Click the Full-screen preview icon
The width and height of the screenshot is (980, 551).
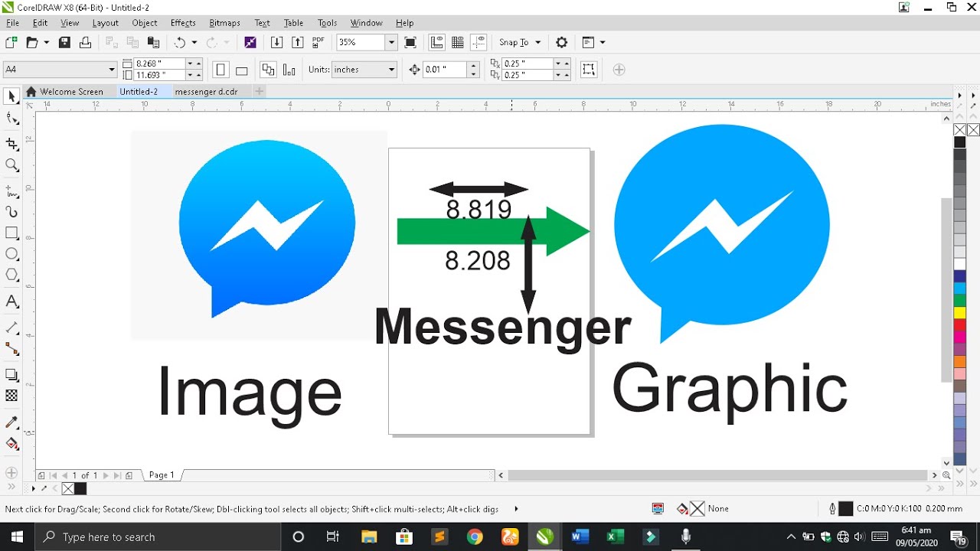[410, 43]
